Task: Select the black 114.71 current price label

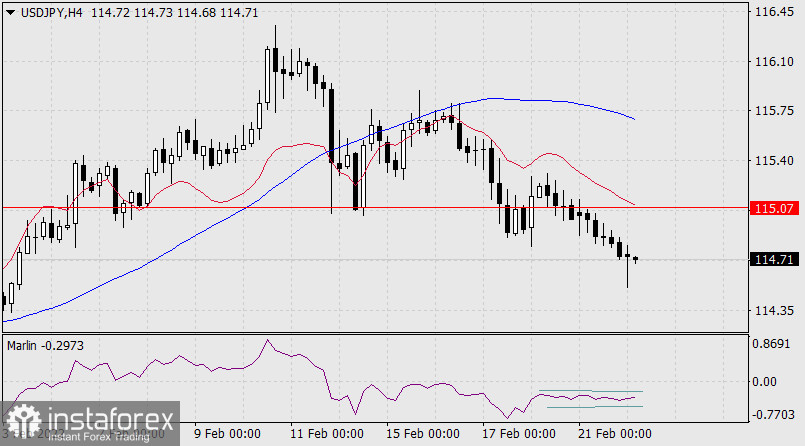Action: [x=774, y=260]
